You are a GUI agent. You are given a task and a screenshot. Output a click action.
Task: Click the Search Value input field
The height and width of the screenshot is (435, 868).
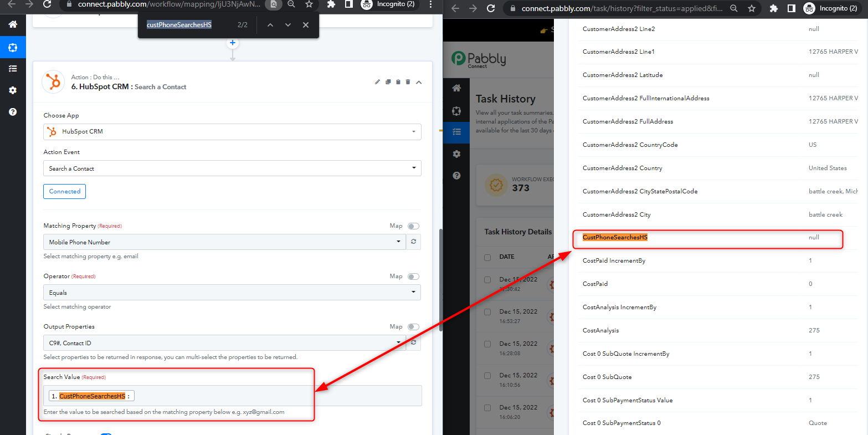(x=232, y=396)
